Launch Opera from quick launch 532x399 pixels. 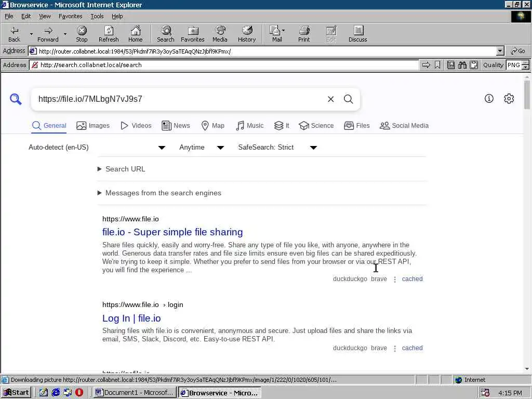tap(79, 393)
